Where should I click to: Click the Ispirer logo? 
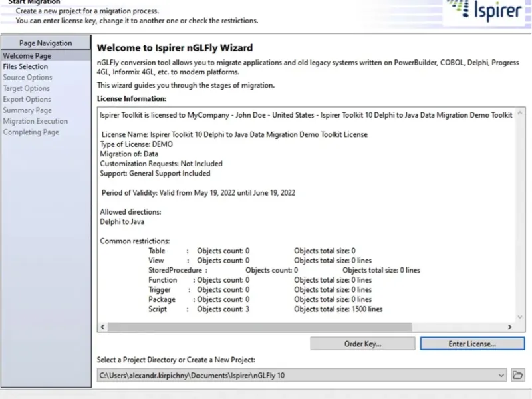click(485, 11)
